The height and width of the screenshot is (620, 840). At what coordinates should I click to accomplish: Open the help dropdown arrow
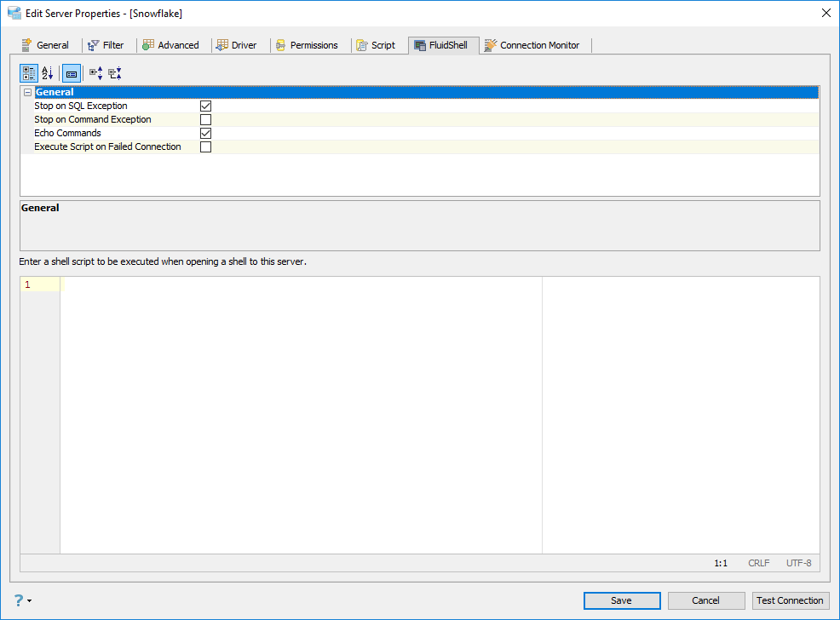(x=30, y=600)
